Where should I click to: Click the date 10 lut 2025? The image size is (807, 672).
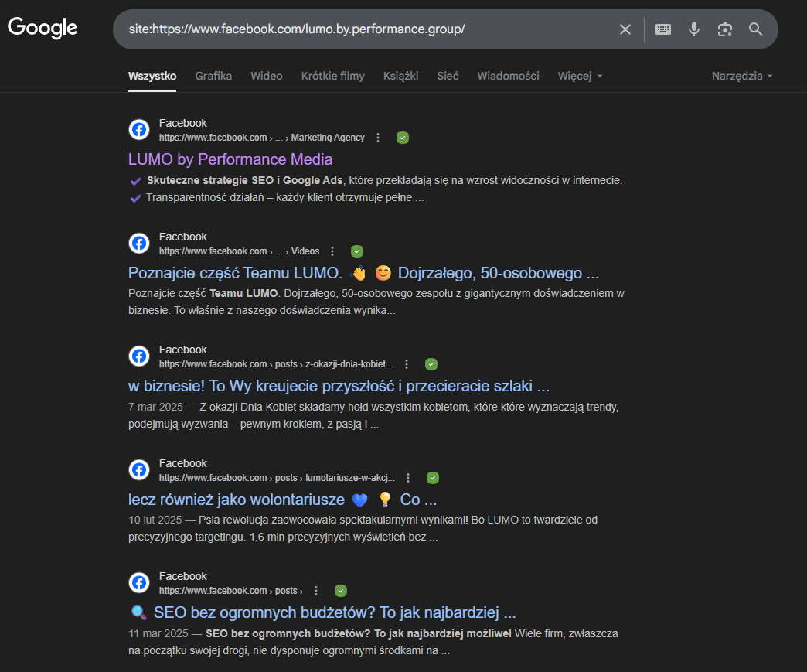155,520
